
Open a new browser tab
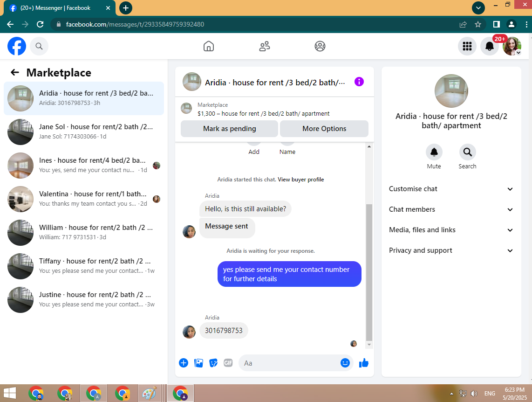click(125, 8)
